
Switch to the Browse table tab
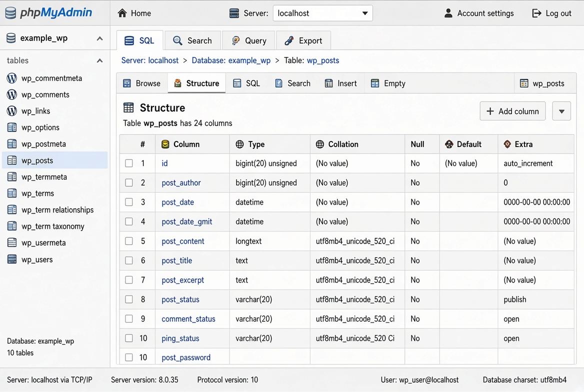pyautogui.click(x=142, y=83)
